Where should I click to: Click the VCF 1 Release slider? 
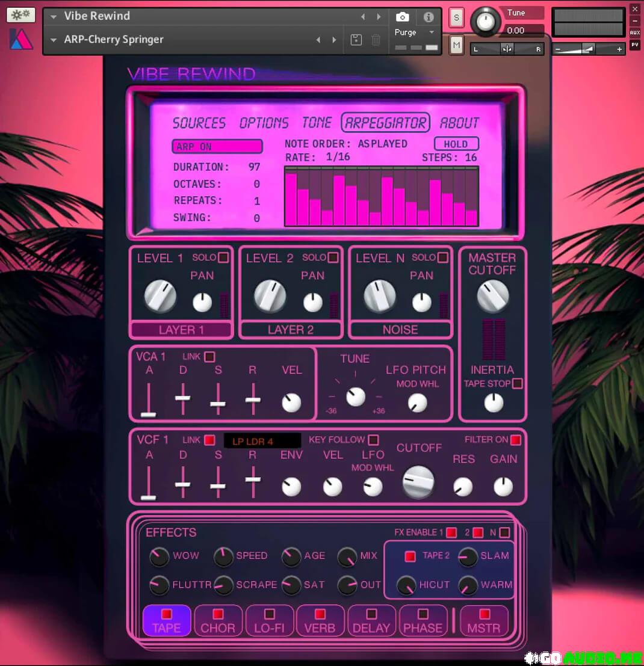coord(253,482)
